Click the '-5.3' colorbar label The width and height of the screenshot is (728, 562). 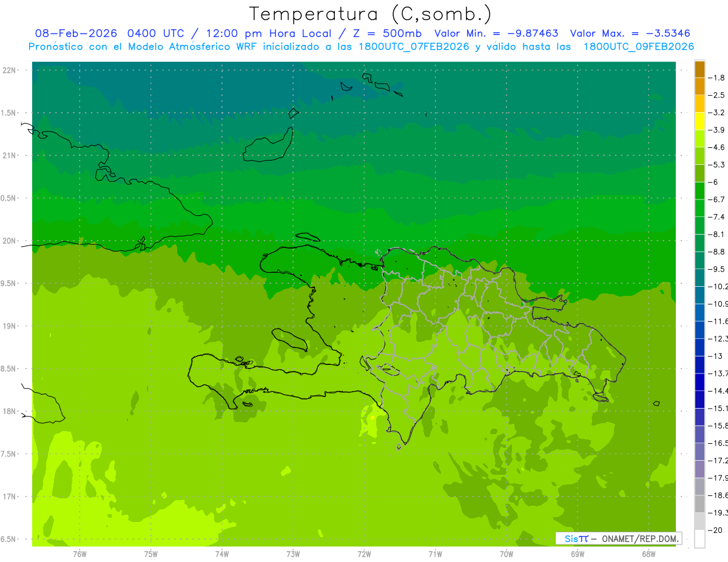717,164
